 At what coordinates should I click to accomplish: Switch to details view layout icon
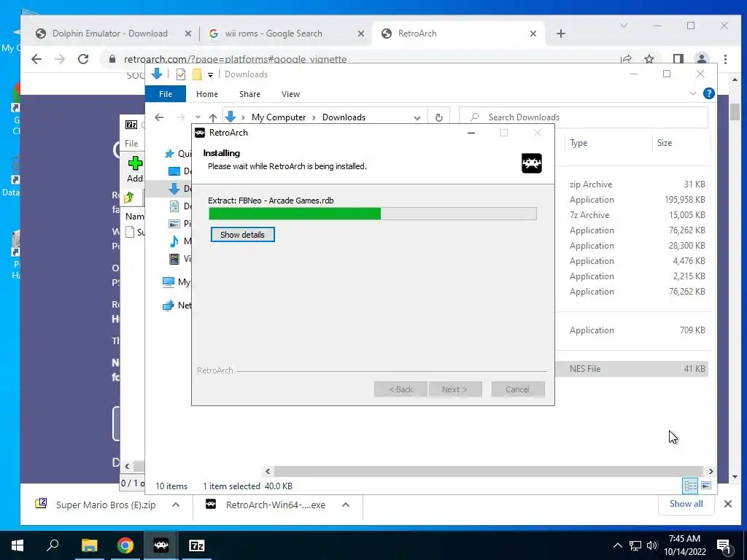click(x=690, y=485)
